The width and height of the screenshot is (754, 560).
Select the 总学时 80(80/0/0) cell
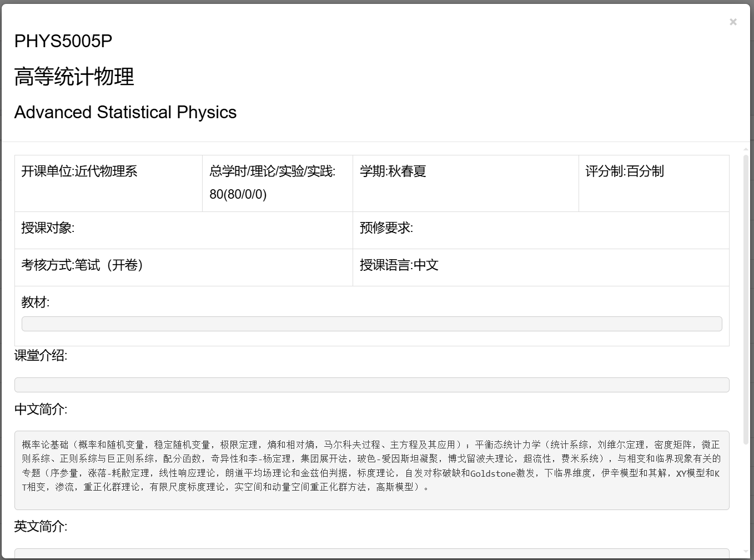(277, 183)
